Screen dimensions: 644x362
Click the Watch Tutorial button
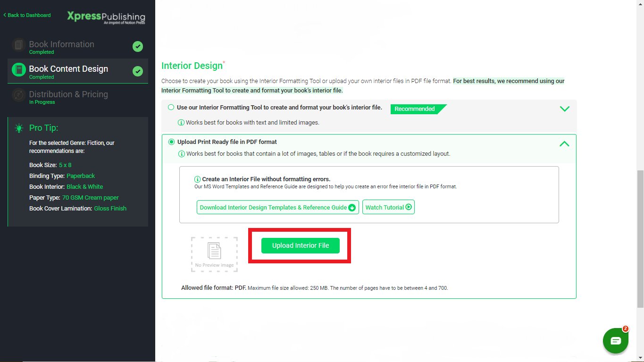[x=388, y=207]
